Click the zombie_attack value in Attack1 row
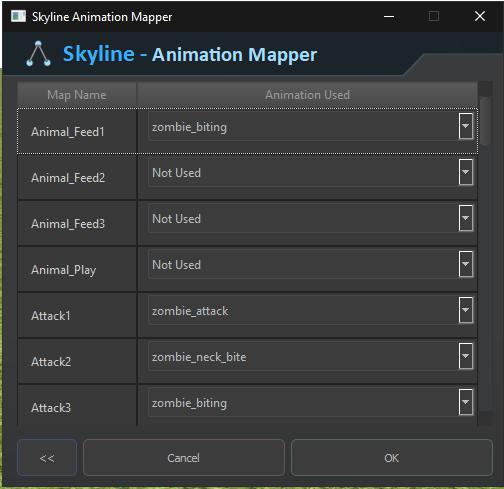The width and height of the screenshot is (504, 489). tap(190, 311)
